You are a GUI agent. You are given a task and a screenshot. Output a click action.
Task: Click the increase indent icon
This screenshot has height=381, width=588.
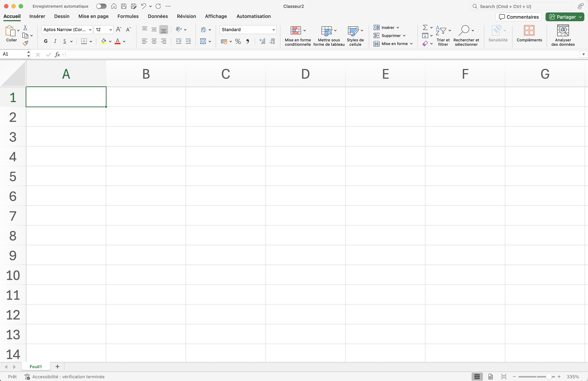[188, 42]
